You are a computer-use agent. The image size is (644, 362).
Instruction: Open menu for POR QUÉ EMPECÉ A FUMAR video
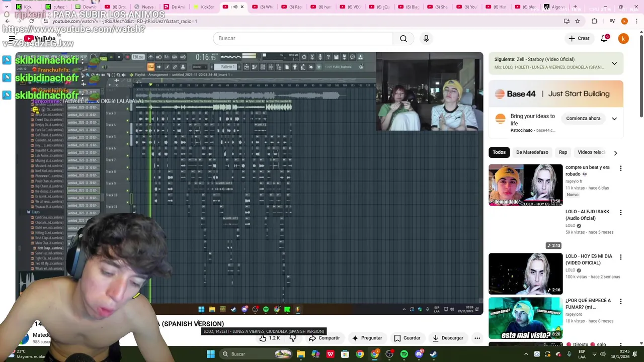point(620,301)
